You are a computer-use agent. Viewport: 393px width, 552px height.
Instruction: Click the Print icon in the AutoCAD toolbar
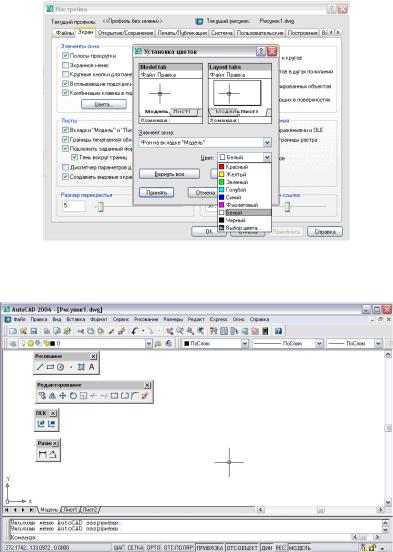[47, 331]
